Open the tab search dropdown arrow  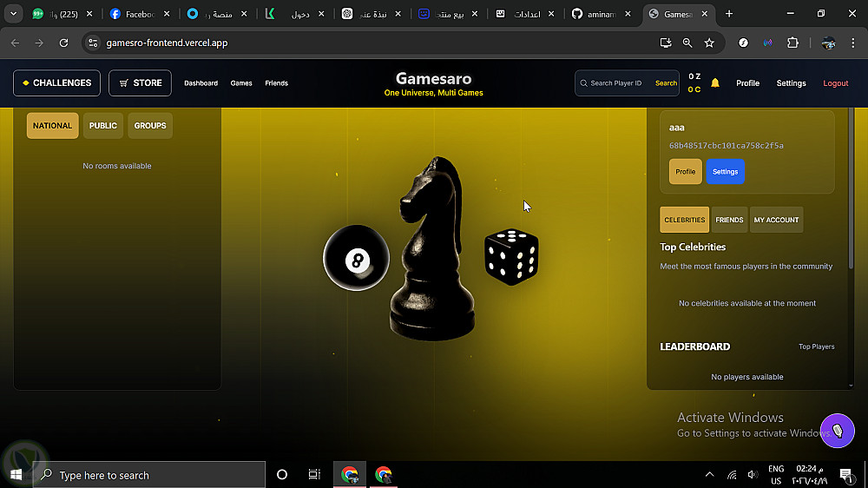(x=13, y=14)
